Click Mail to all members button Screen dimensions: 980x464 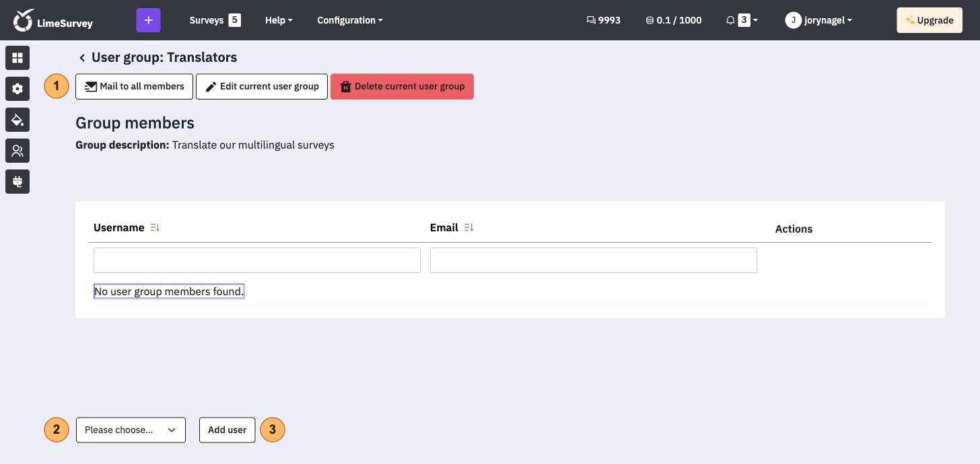coord(134,86)
